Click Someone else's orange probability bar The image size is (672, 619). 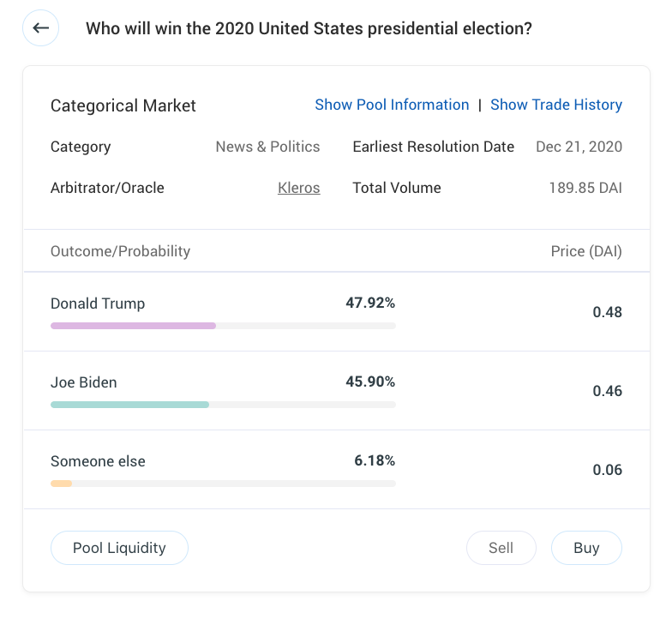(x=61, y=484)
